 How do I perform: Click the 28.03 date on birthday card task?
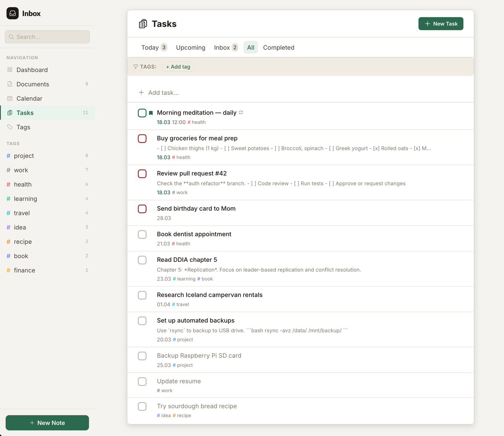164,218
